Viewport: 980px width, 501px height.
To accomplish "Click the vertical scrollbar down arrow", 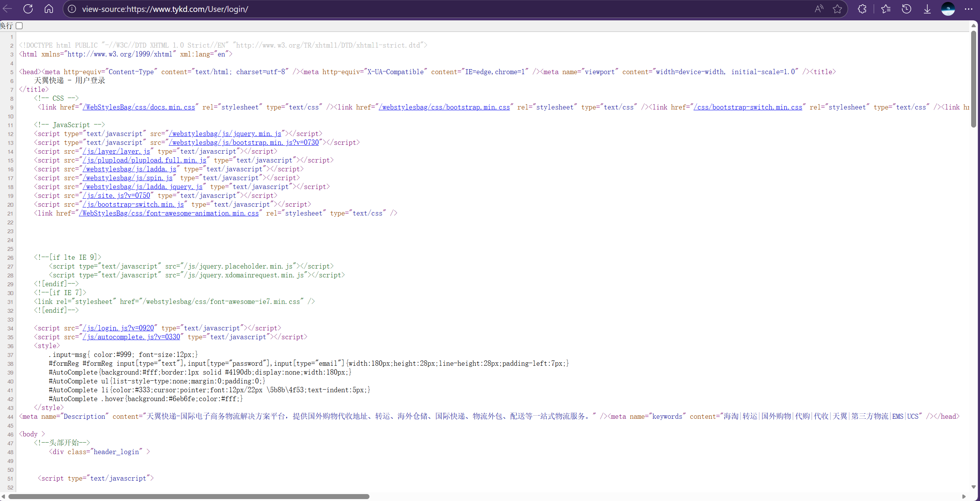I will point(973,487).
